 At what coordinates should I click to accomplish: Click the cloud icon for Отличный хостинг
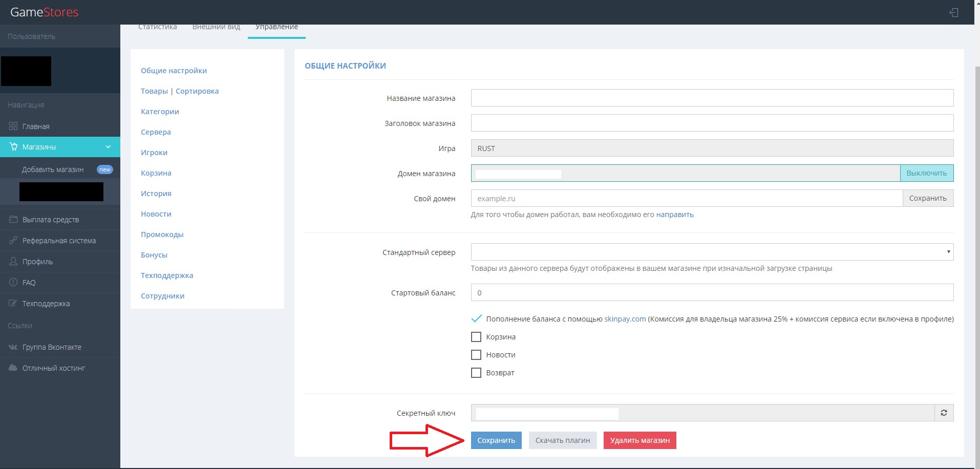tap(13, 368)
